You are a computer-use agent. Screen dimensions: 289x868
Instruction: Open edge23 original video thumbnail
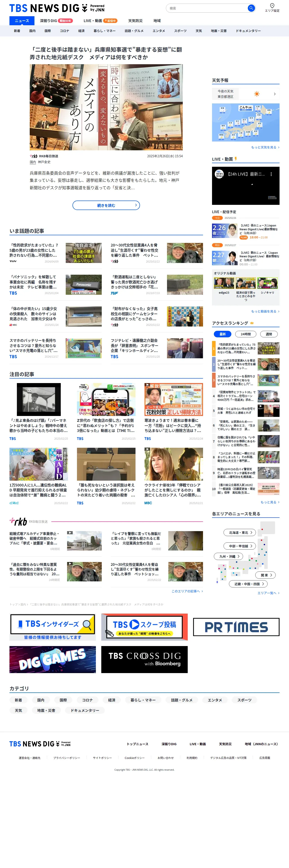[x=224, y=283]
